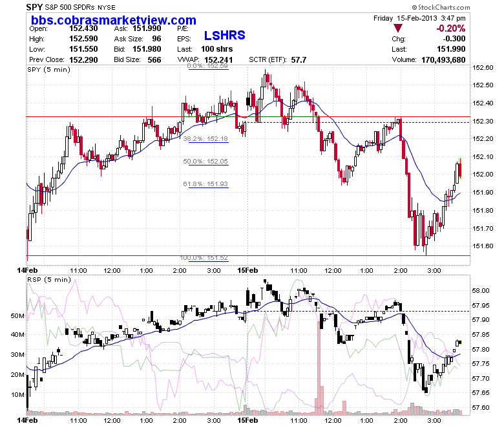Click the Open value 152.430
The width and height of the screenshot is (504, 426).
pyautogui.click(x=83, y=28)
